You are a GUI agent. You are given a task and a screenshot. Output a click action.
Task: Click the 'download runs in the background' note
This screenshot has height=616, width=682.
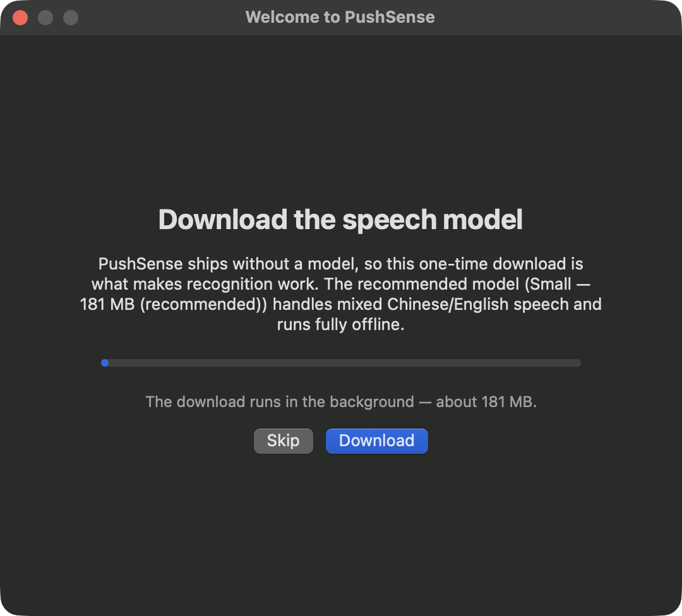341,401
